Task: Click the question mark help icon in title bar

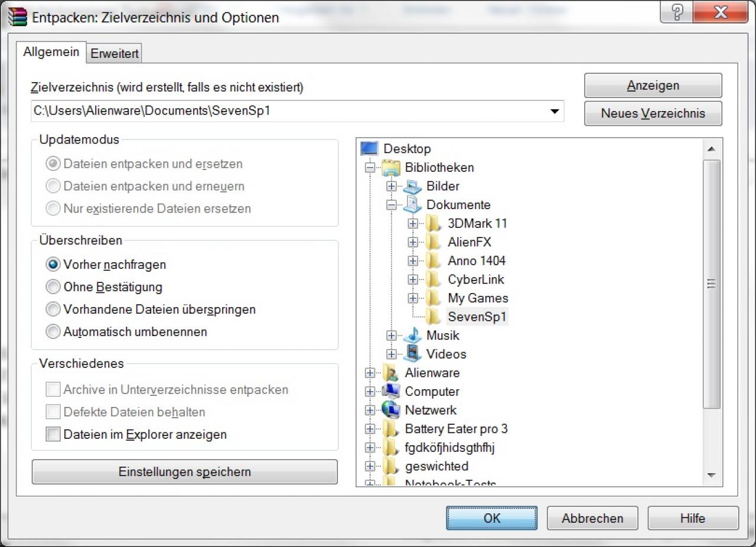Action: pyautogui.click(x=677, y=13)
